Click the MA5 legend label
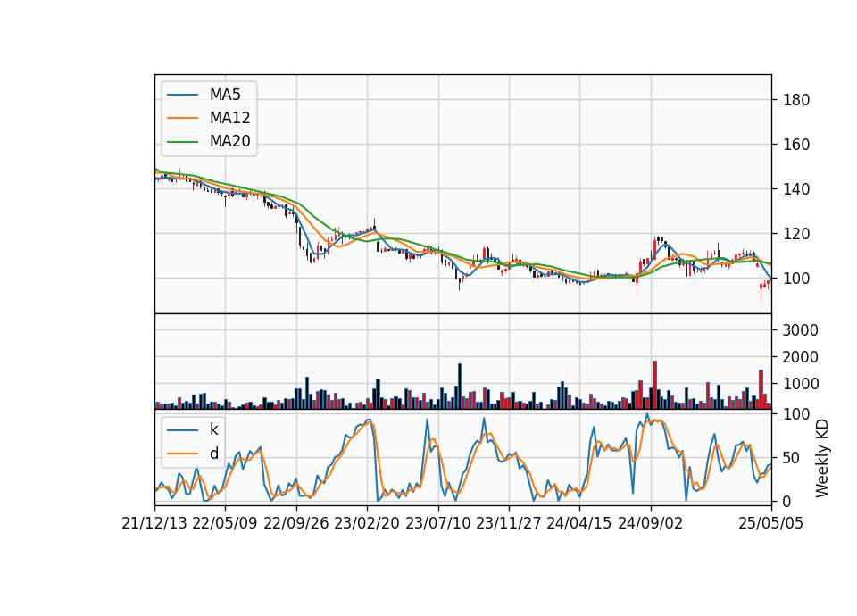The width and height of the screenshot is (857, 616). tap(225, 95)
